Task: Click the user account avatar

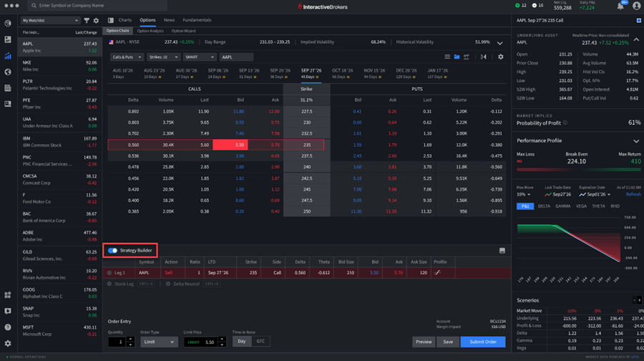Action: (x=636, y=6)
